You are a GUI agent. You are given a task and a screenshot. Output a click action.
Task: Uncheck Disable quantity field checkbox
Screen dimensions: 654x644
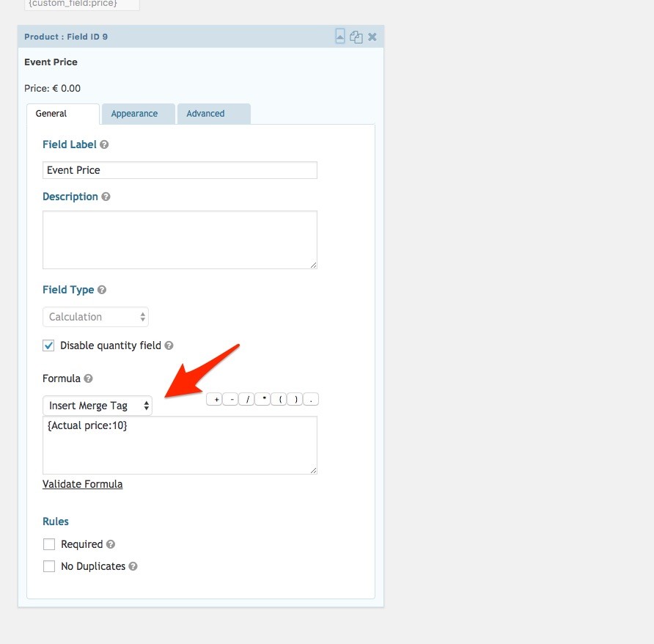pos(49,345)
